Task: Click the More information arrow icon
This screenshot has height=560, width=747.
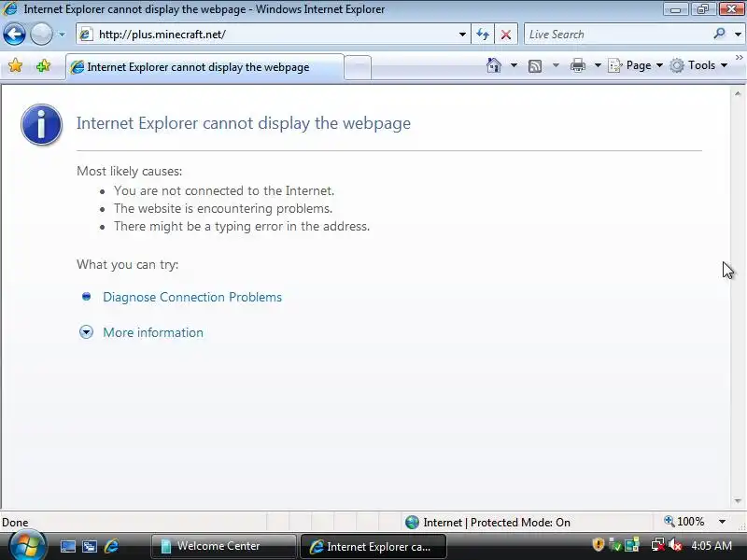Action: (86, 332)
